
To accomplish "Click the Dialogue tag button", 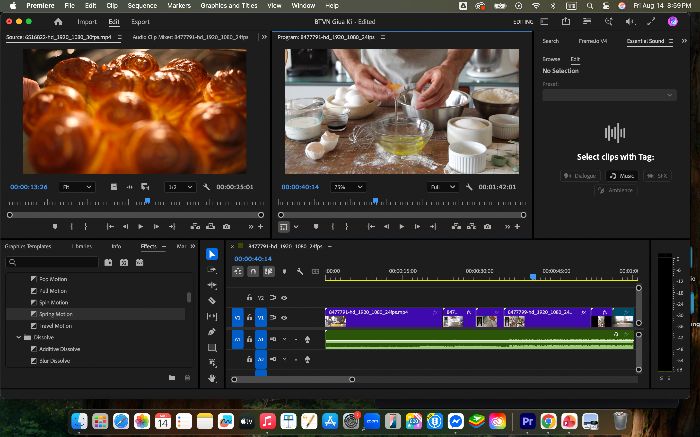I will point(580,176).
